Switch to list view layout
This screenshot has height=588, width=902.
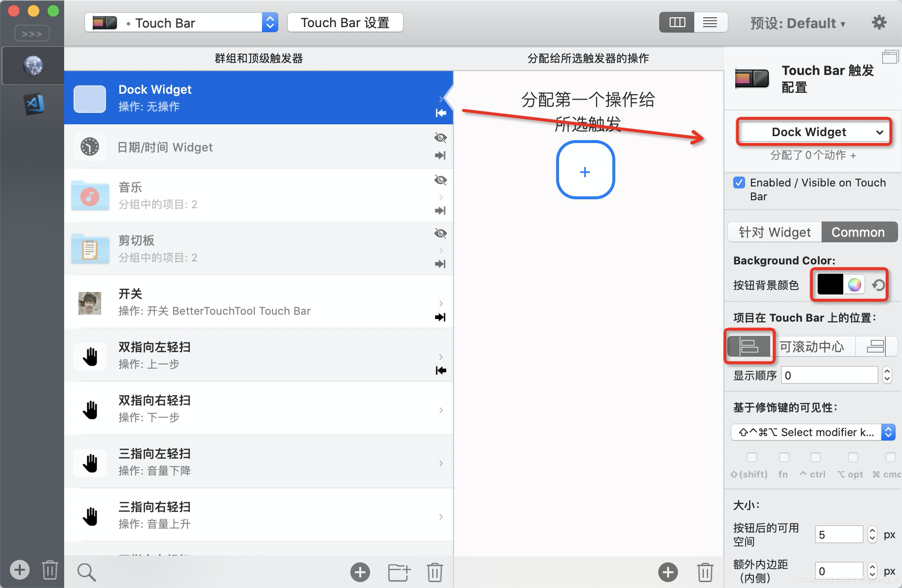711,22
